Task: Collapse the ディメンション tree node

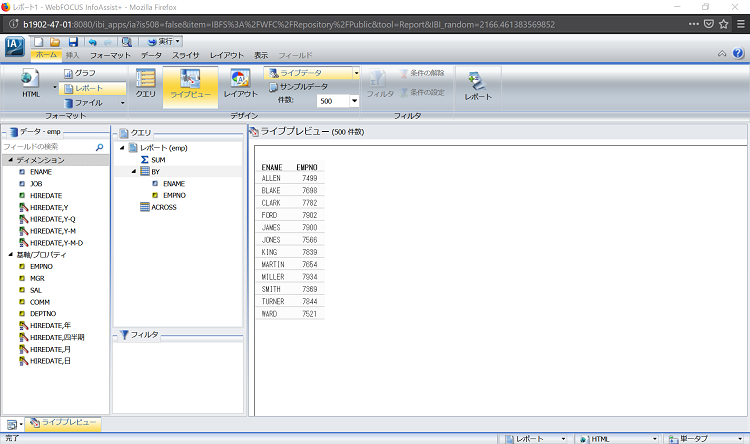Action: 9,160
